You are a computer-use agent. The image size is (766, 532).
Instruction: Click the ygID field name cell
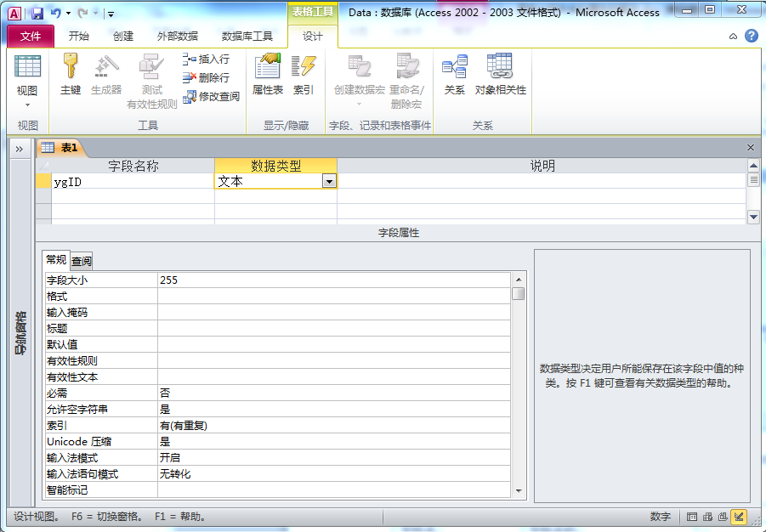pyautogui.click(x=133, y=182)
